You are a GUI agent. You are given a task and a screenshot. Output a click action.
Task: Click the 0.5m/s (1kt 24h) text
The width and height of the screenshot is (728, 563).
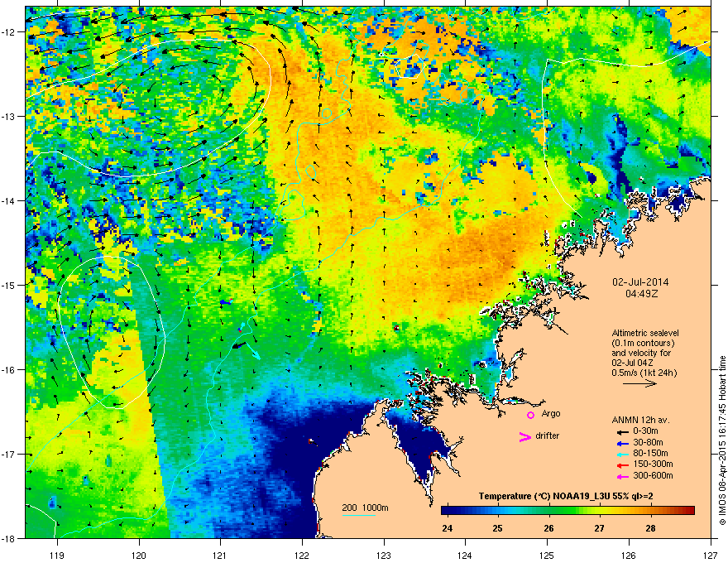tap(644, 373)
